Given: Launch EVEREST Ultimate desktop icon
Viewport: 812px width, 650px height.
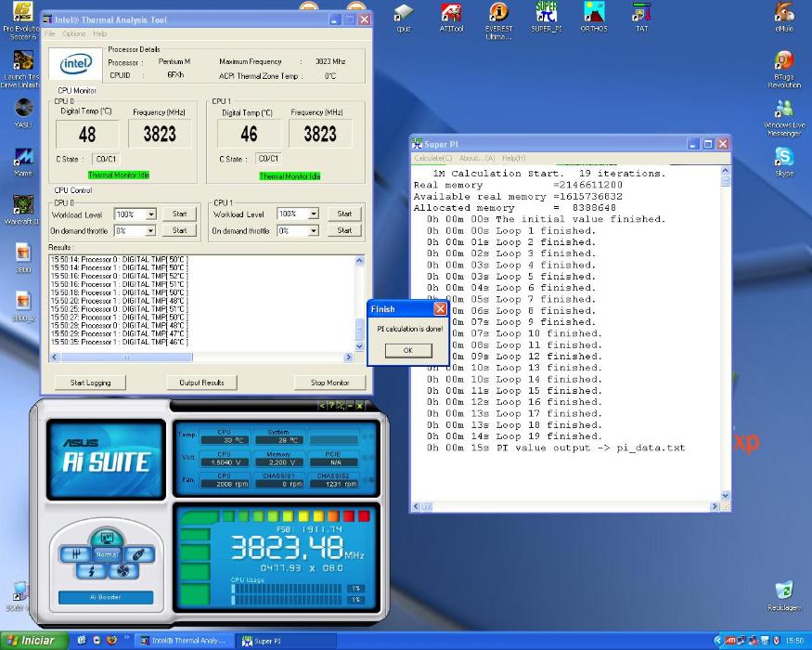Looking at the screenshot, I should pos(498,19).
